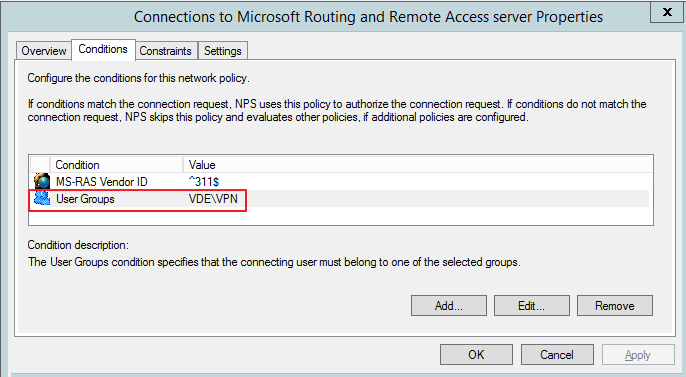Click the Add... button
This screenshot has height=377, width=686.
[x=448, y=306]
